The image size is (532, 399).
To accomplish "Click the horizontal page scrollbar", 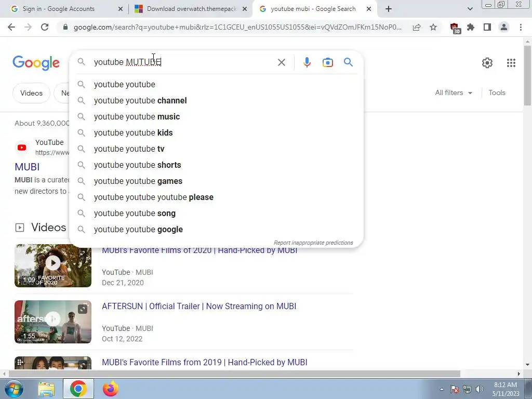I will (x=234, y=374).
